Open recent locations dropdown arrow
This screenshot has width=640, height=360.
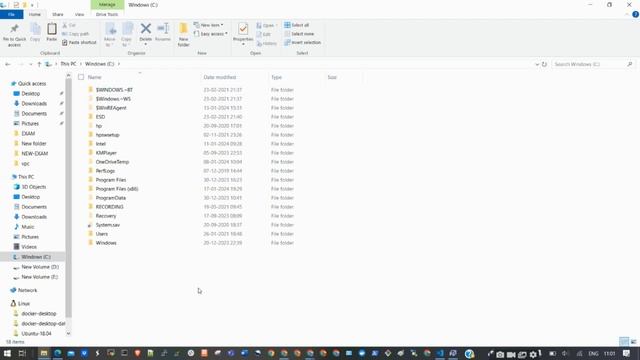[x=31, y=64]
